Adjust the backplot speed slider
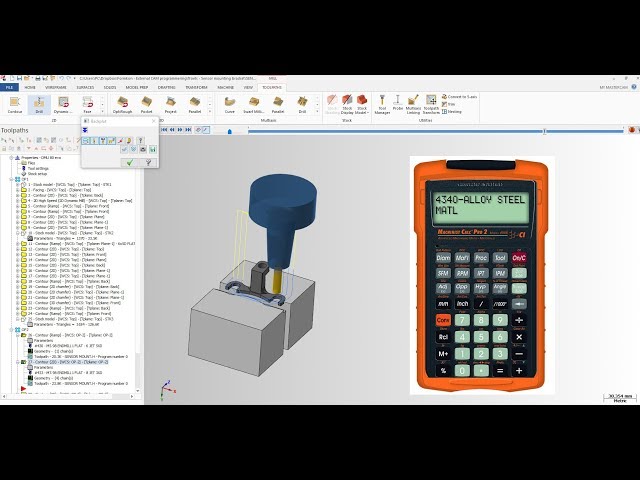Screen dimensions: 640x480 [x=229, y=131]
